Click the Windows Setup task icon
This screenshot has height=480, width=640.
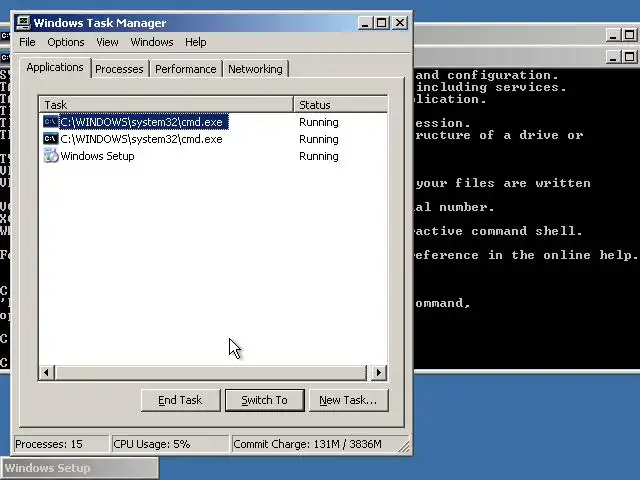[51, 156]
